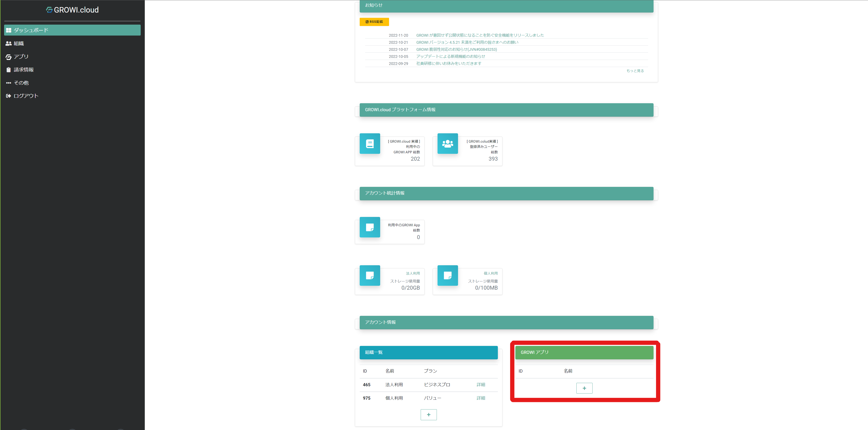Click the ID 465 cell
This screenshot has width=868, height=430.
(367, 385)
